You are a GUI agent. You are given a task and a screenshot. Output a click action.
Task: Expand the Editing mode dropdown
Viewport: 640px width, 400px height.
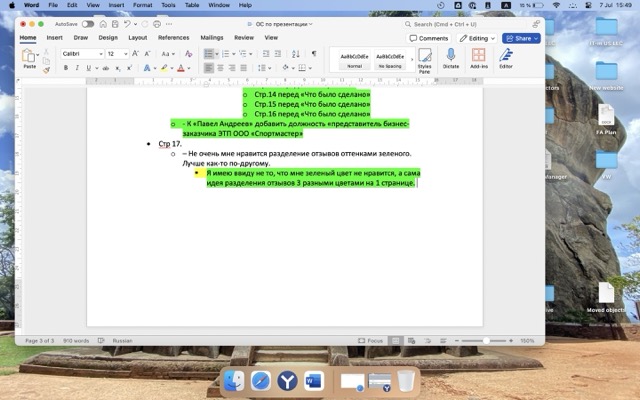click(x=477, y=38)
